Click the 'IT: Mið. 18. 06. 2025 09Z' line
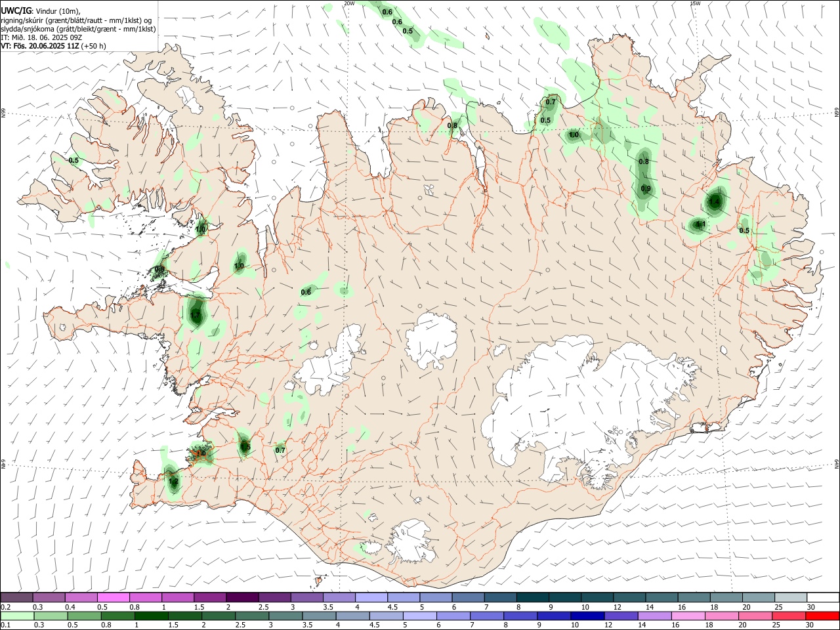The width and height of the screenshot is (840, 630). pyautogui.click(x=40, y=37)
